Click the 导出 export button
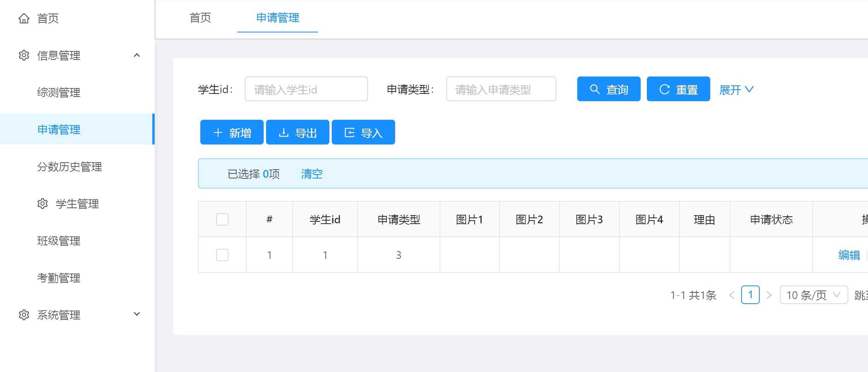The width and height of the screenshot is (868, 372). (x=298, y=132)
